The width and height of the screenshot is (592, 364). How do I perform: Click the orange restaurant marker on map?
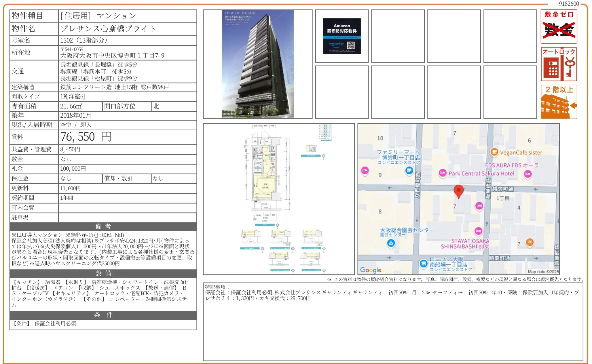[530, 242]
